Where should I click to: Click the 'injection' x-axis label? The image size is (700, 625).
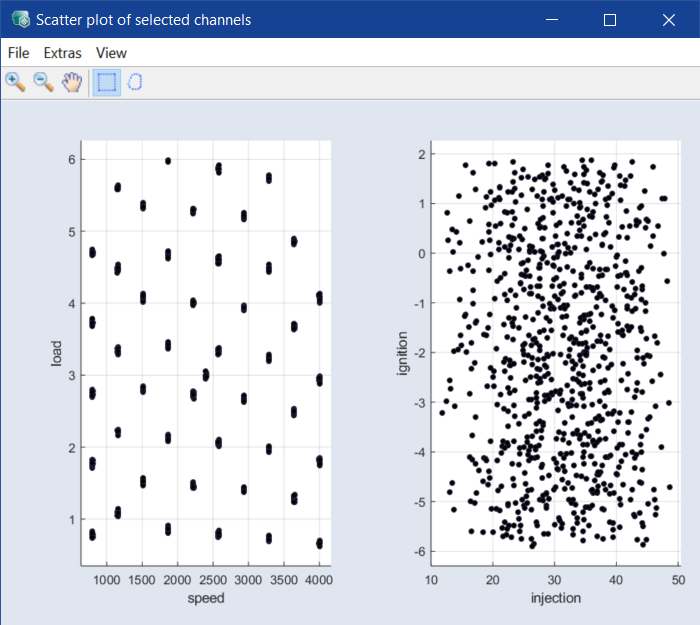(x=555, y=598)
